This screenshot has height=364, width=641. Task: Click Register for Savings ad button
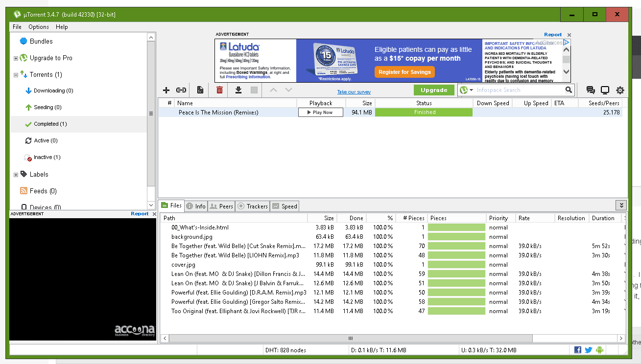pyautogui.click(x=404, y=72)
